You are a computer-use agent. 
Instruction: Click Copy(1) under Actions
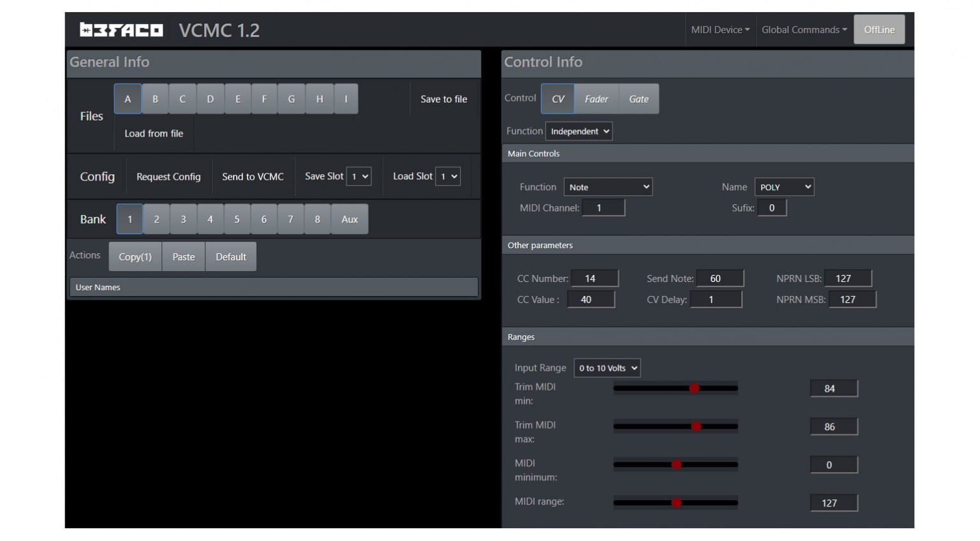135,256
